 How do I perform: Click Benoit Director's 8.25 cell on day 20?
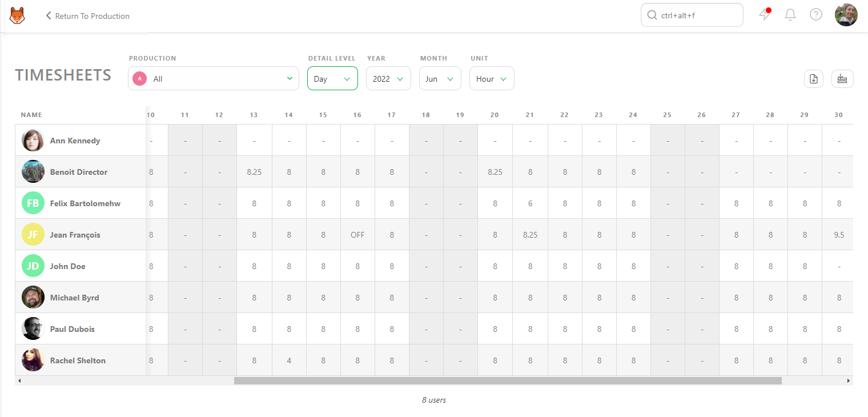coord(495,172)
